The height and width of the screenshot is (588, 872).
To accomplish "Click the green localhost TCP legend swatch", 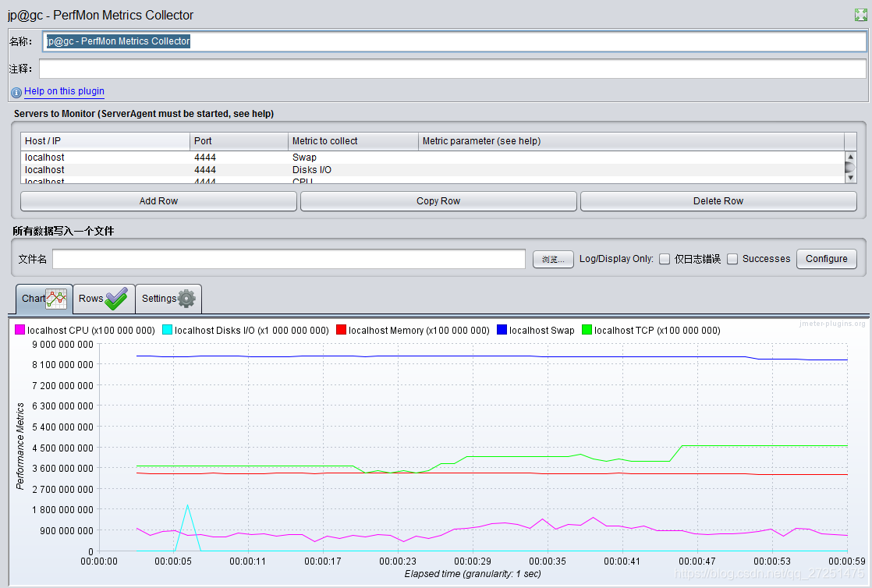I will tap(587, 330).
